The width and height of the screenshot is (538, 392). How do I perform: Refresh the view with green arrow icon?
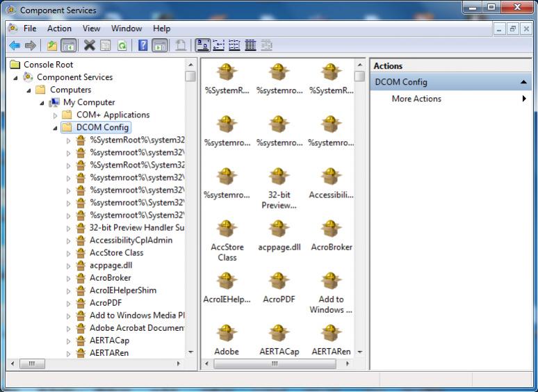click(x=122, y=45)
